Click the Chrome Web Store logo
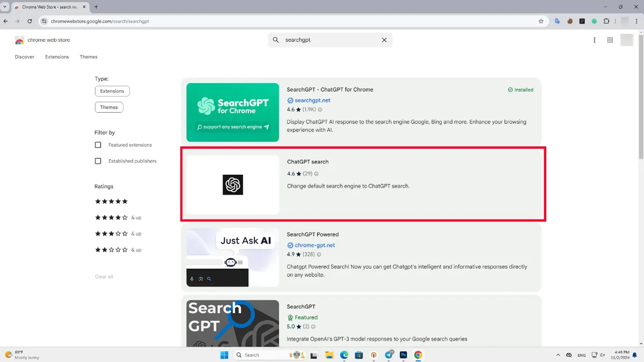The width and height of the screenshot is (644, 362). point(20,40)
